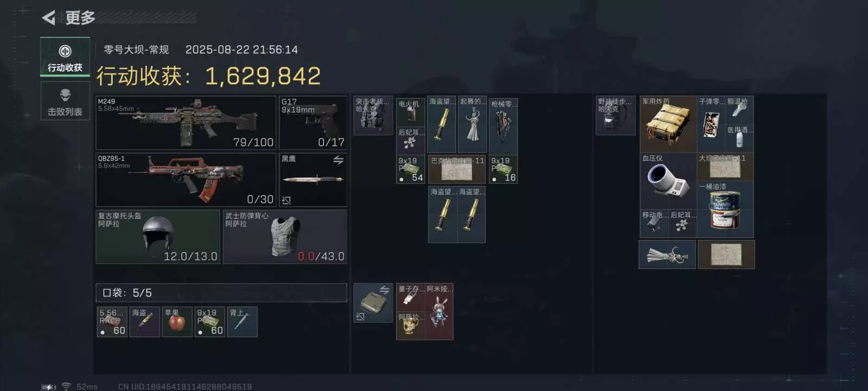Select the 复古摩托头盔 helmet item

tap(158, 237)
